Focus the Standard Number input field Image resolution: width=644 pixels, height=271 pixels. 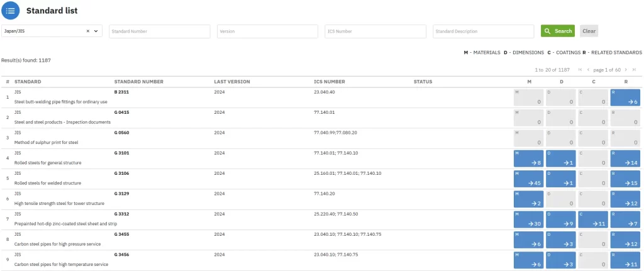159,31
